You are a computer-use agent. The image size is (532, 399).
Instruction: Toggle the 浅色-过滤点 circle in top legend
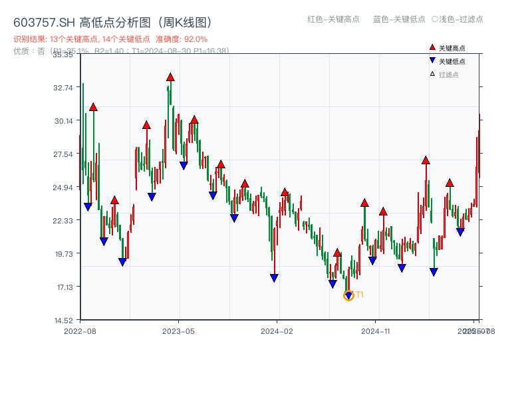(435, 19)
